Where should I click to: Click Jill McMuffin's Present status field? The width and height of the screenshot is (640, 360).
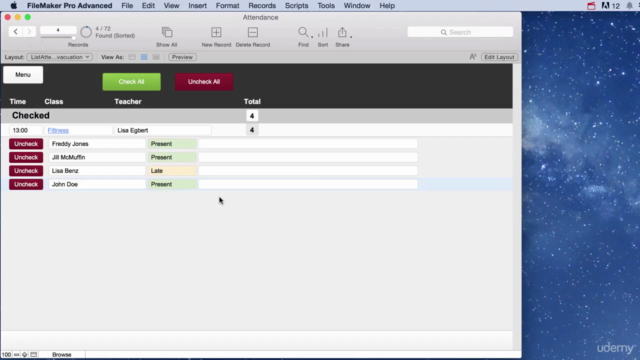coord(172,157)
